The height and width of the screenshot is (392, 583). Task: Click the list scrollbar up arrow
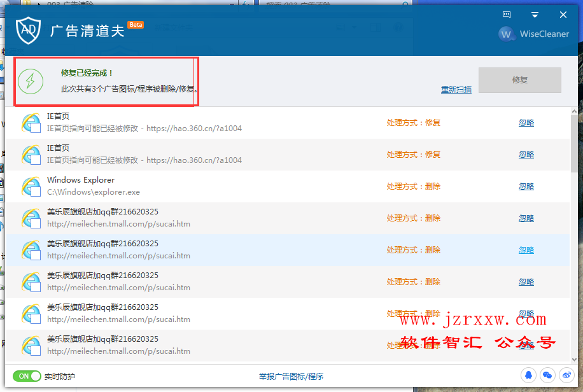click(x=575, y=111)
